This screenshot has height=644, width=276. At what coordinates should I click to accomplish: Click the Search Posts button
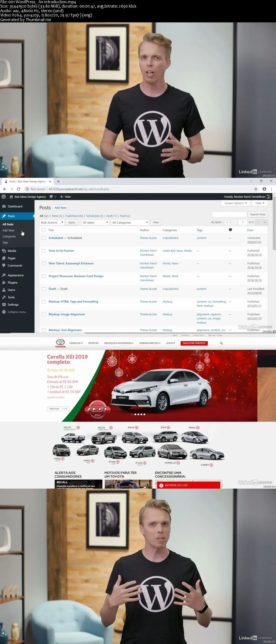258,214
